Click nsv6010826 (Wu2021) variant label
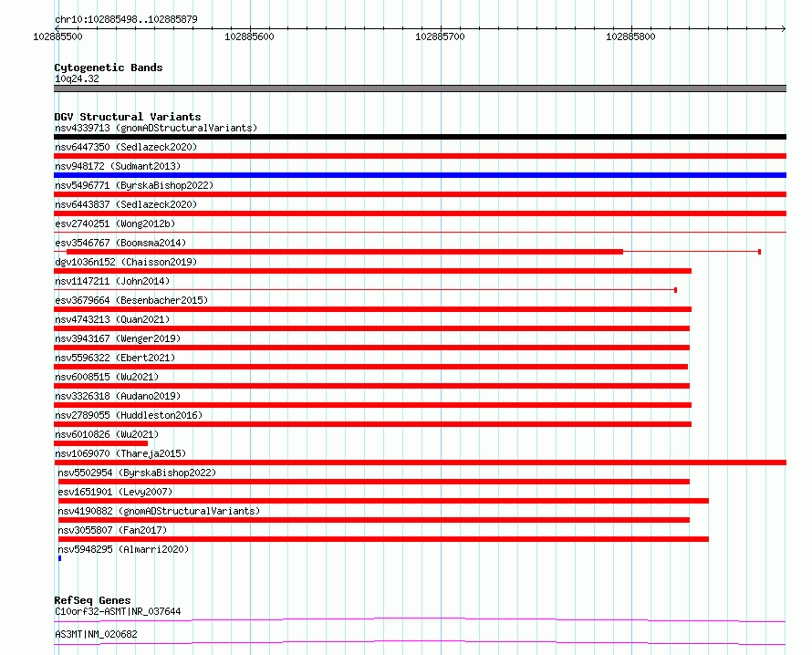Viewport: 812px width, 655px height. [107, 434]
